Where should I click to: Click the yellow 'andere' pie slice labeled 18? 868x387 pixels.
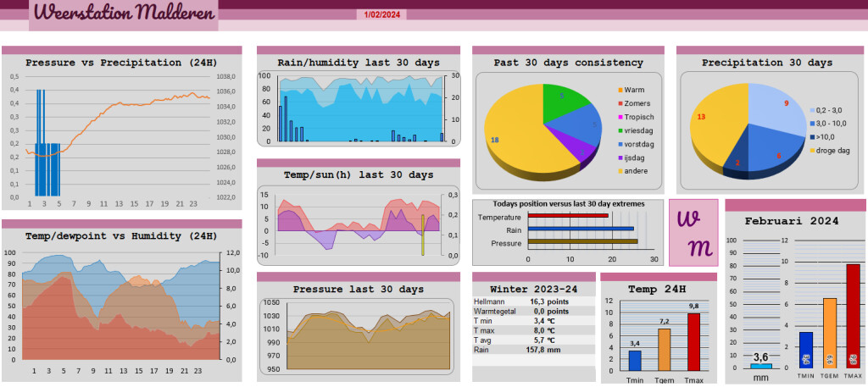(x=520, y=138)
